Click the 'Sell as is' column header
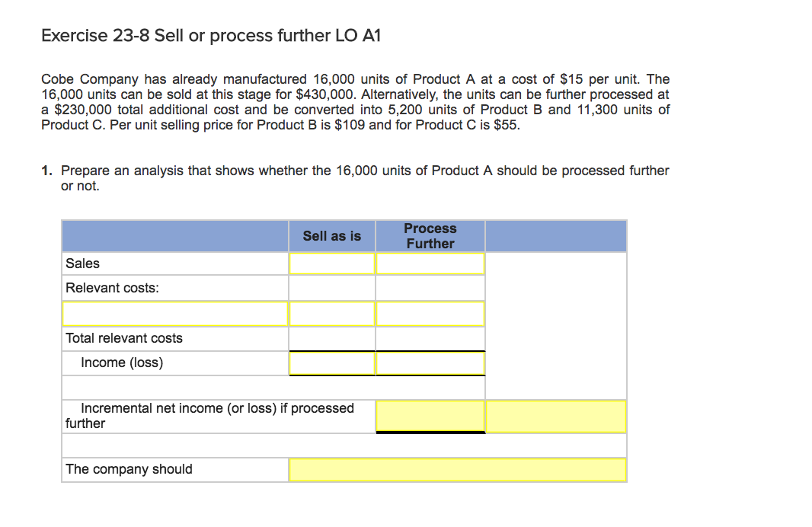812x527 pixels. (x=331, y=236)
